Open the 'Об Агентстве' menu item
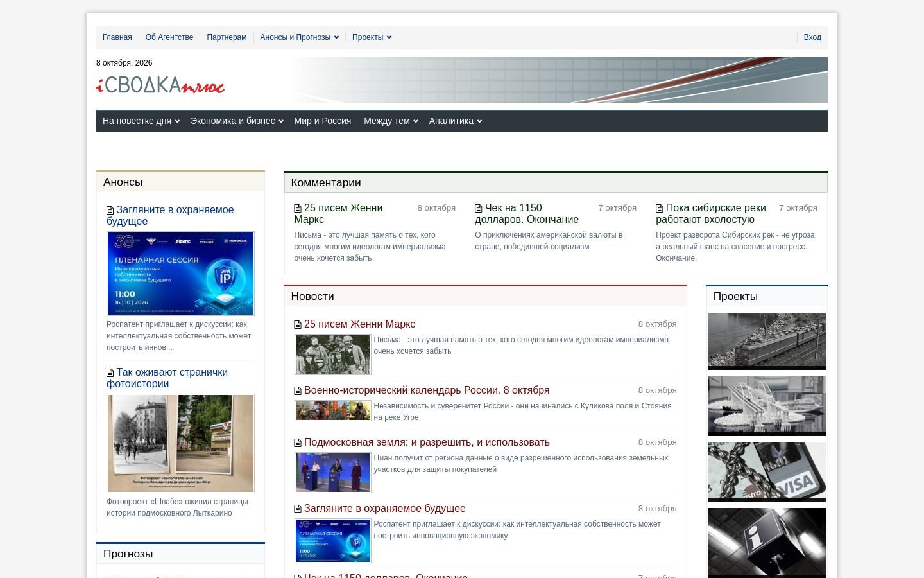This screenshot has width=924, height=578. pyautogui.click(x=169, y=37)
